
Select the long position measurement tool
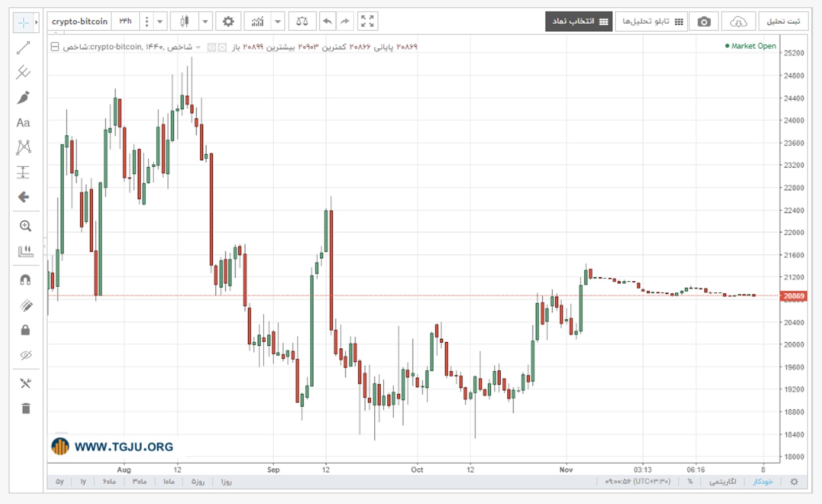click(23, 172)
